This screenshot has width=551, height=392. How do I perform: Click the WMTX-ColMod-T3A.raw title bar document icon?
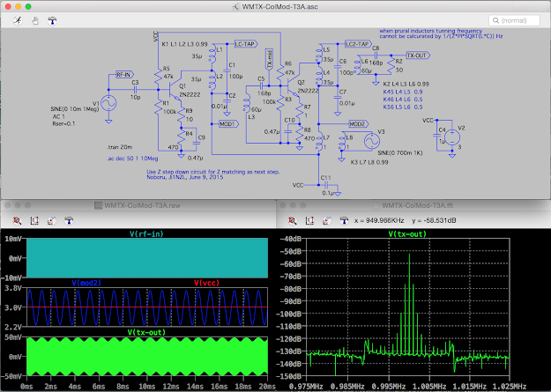(99, 205)
